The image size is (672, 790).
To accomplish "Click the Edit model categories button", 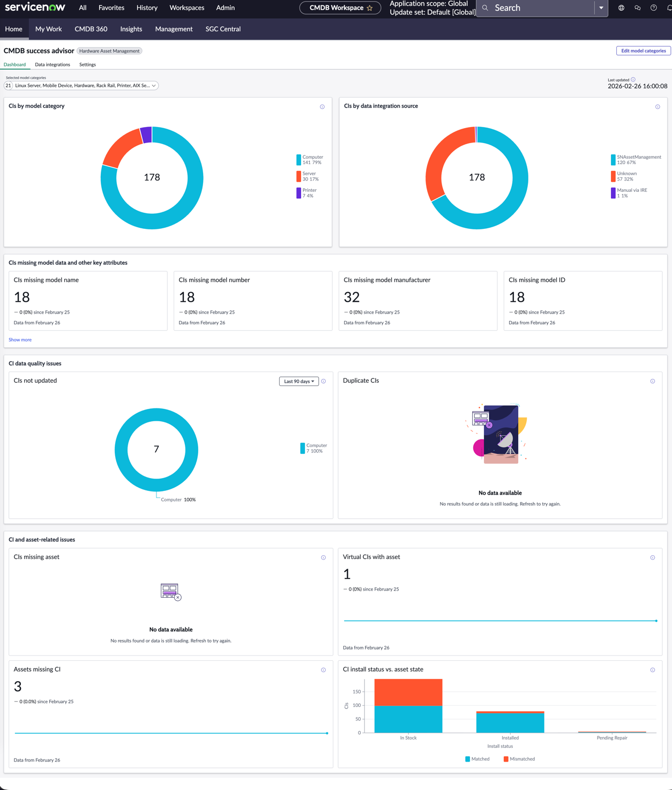I will [x=643, y=51].
